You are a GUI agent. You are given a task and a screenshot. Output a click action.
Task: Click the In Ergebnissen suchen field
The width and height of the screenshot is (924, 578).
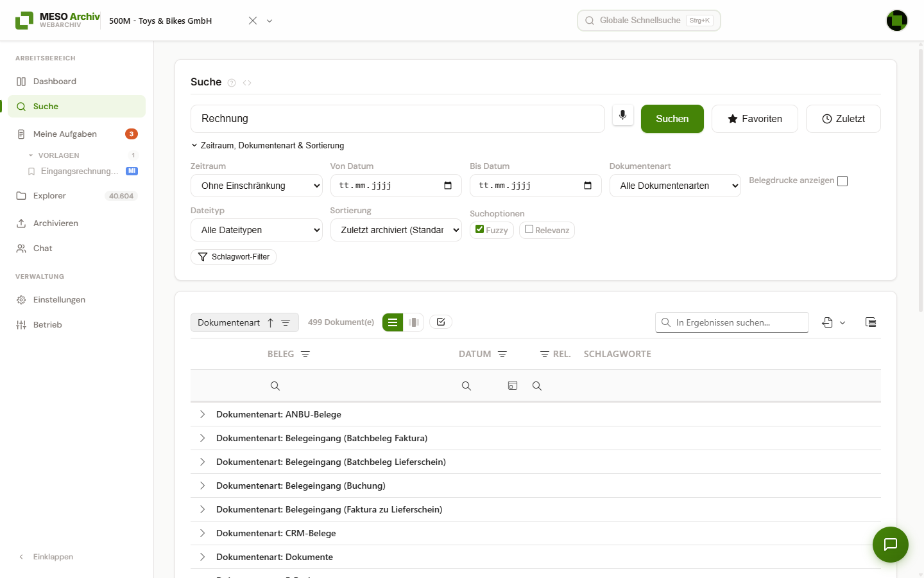[x=732, y=322]
